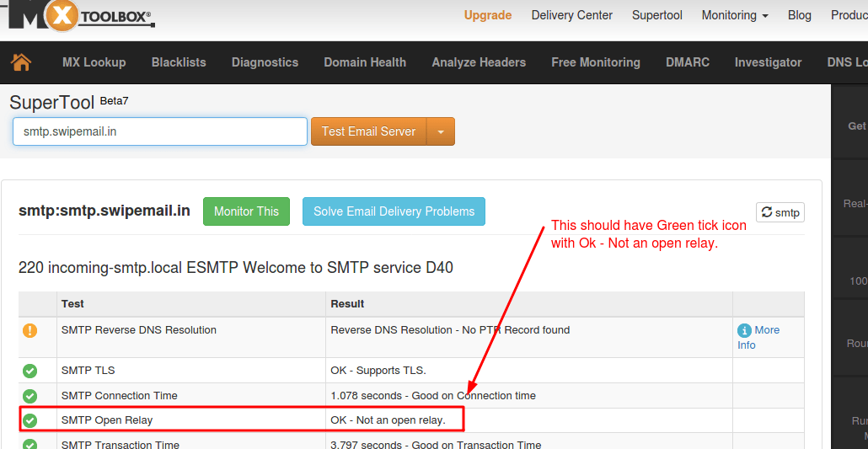The height and width of the screenshot is (449, 868).
Task: Open Investigator tab
Action: 768,62
